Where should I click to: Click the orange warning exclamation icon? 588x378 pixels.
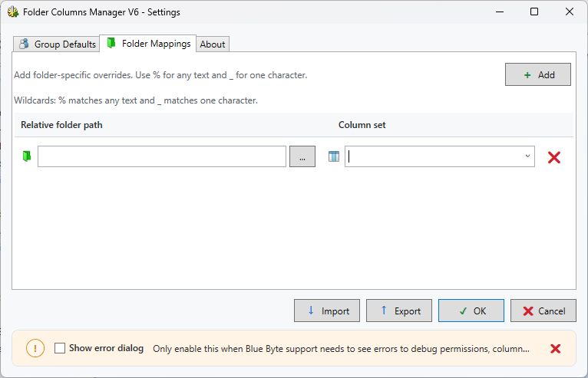(35, 348)
